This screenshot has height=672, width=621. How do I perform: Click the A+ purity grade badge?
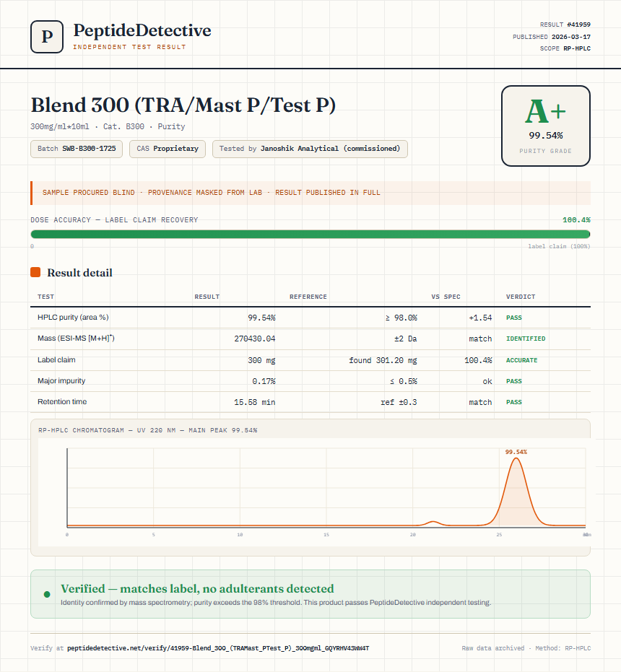pos(545,126)
